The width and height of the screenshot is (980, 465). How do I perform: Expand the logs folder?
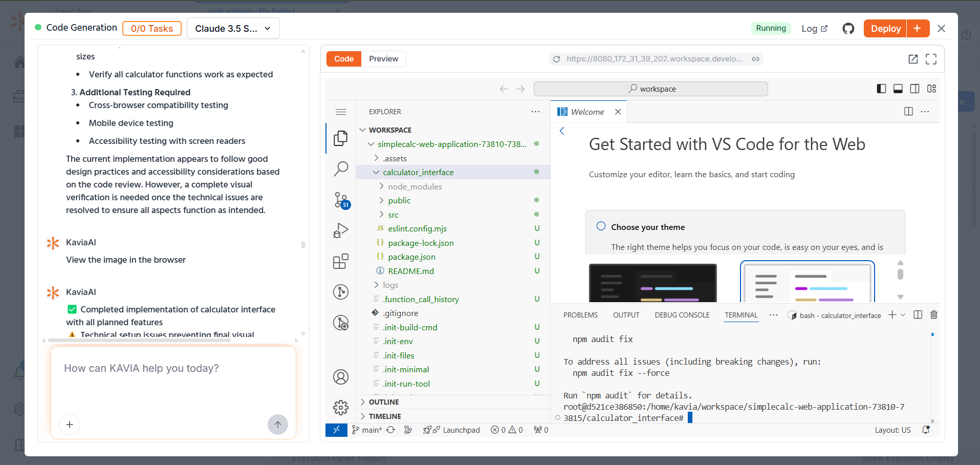pyautogui.click(x=376, y=285)
